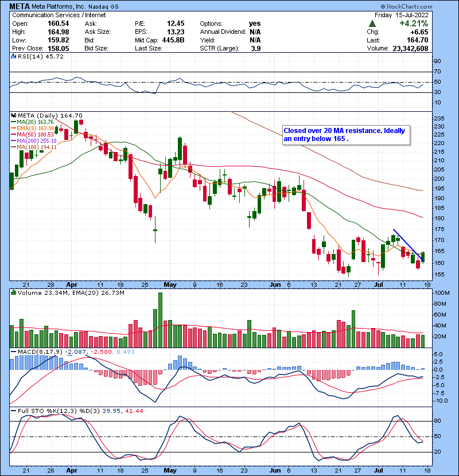This screenshot has height=476, width=459.
Task: Select the Low value 159.82
Action: (x=59, y=40)
